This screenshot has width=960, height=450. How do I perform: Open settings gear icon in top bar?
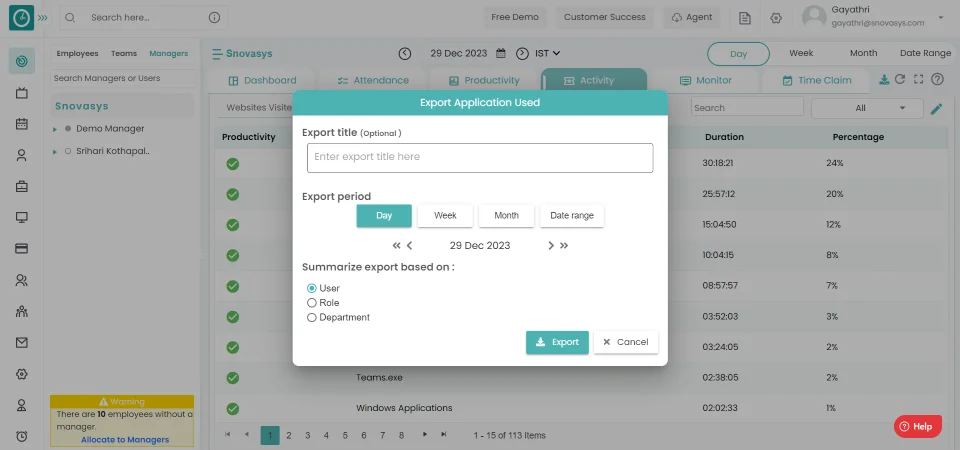point(776,18)
